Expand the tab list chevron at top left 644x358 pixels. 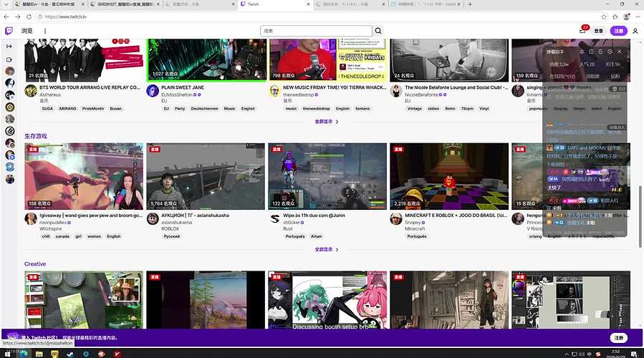[x=6, y=4]
